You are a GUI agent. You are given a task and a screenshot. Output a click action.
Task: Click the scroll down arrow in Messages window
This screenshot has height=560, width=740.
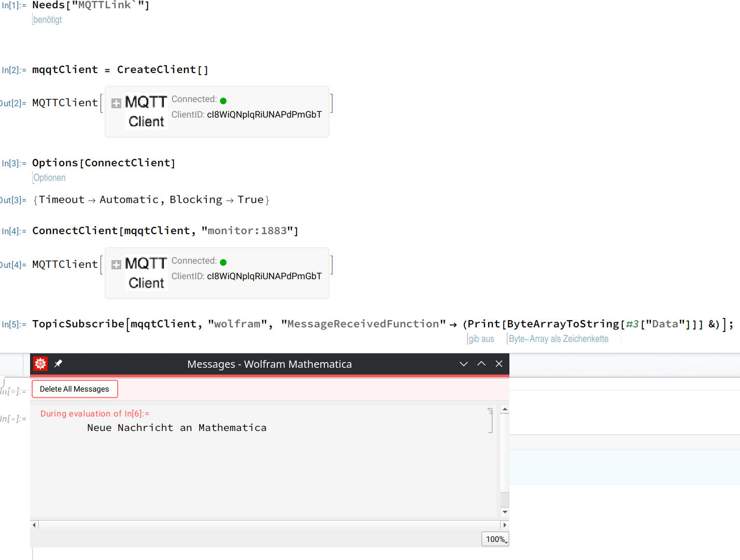(x=505, y=512)
